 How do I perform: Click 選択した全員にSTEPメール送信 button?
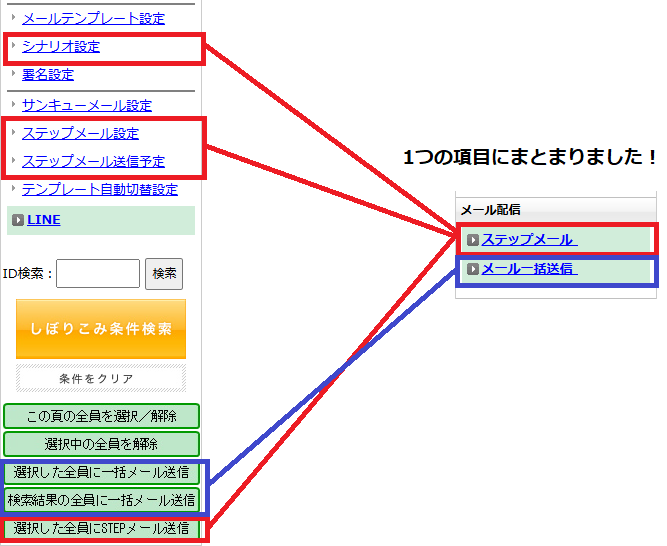pos(101,529)
